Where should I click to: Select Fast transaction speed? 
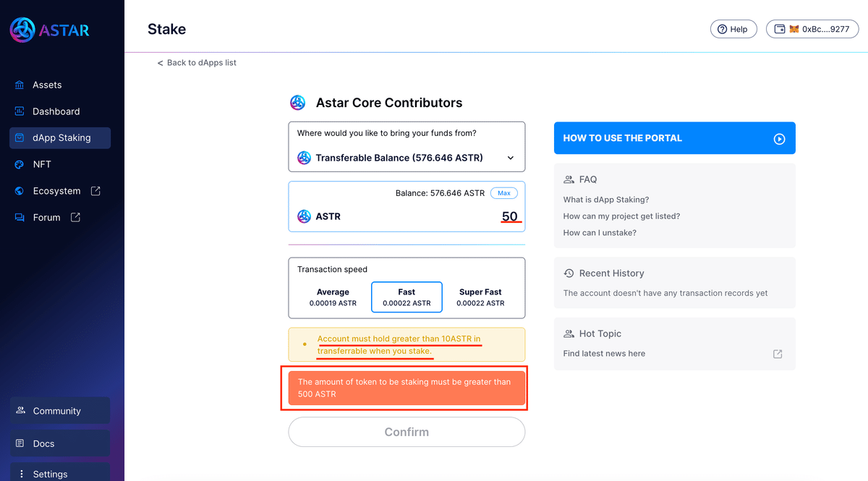tap(407, 297)
